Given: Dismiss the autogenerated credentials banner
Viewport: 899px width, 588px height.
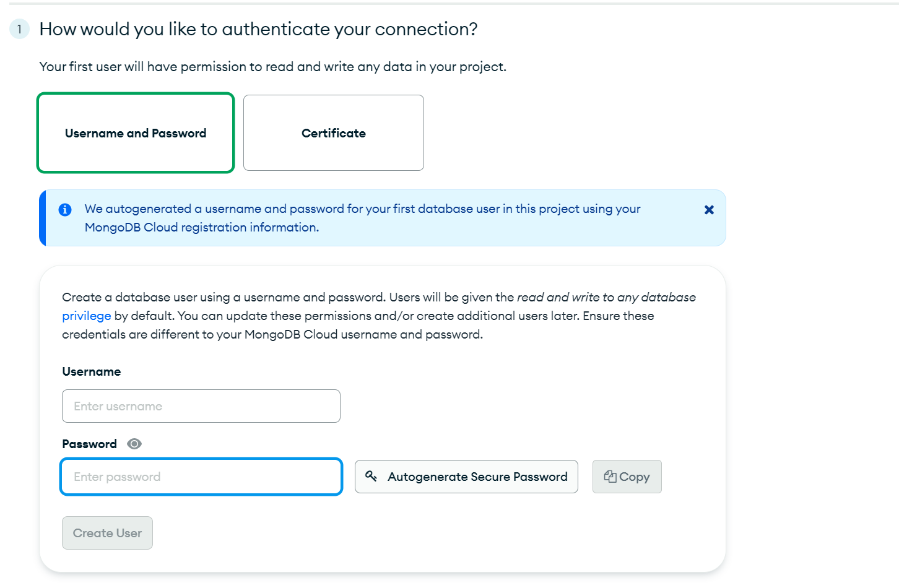Looking at the screenshot, I should (709, 210).
